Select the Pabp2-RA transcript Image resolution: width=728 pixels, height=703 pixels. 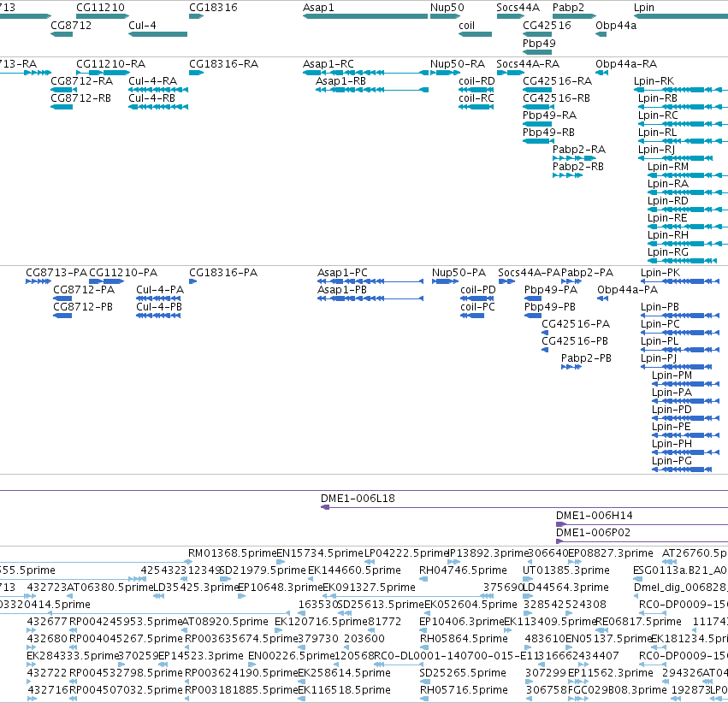pyautogui.click(x=574, y=158)
